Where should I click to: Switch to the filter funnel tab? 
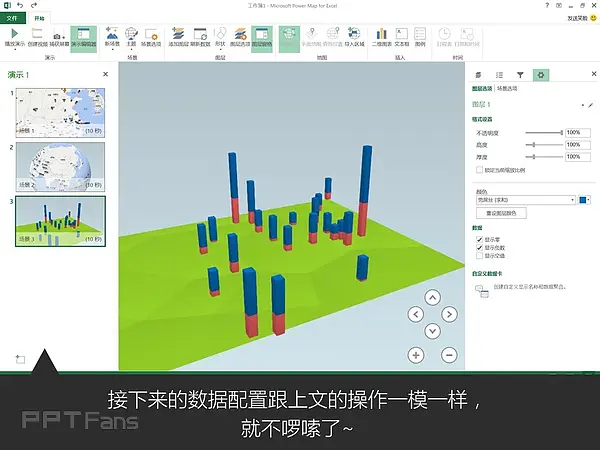pos(520,75)
